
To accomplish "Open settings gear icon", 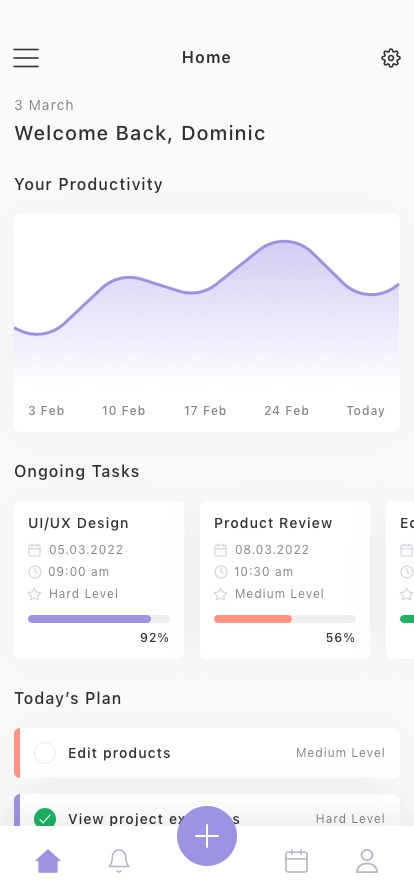I will coord(391,58).
